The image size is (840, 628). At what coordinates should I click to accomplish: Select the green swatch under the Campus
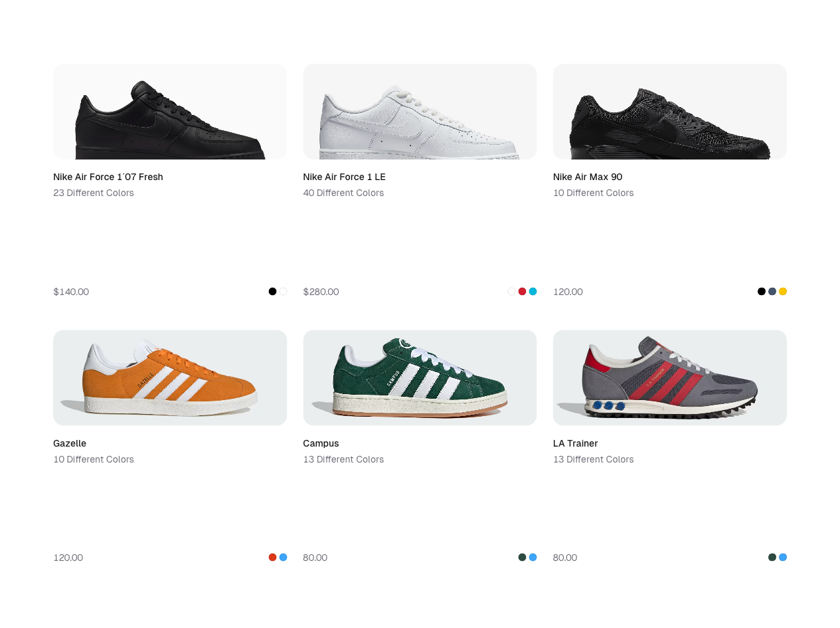[522, 557]
